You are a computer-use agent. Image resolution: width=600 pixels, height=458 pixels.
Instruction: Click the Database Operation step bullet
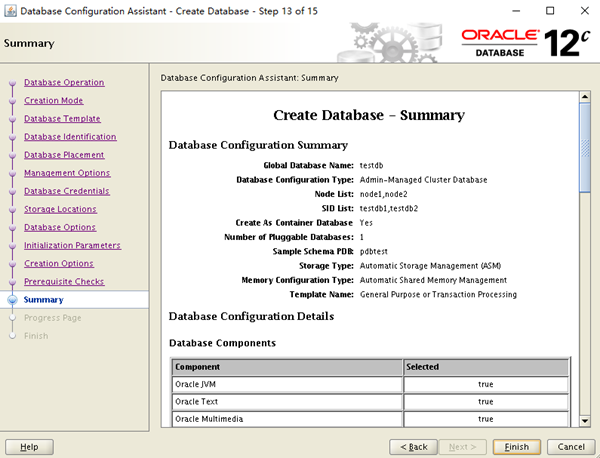tap(13, 83)
